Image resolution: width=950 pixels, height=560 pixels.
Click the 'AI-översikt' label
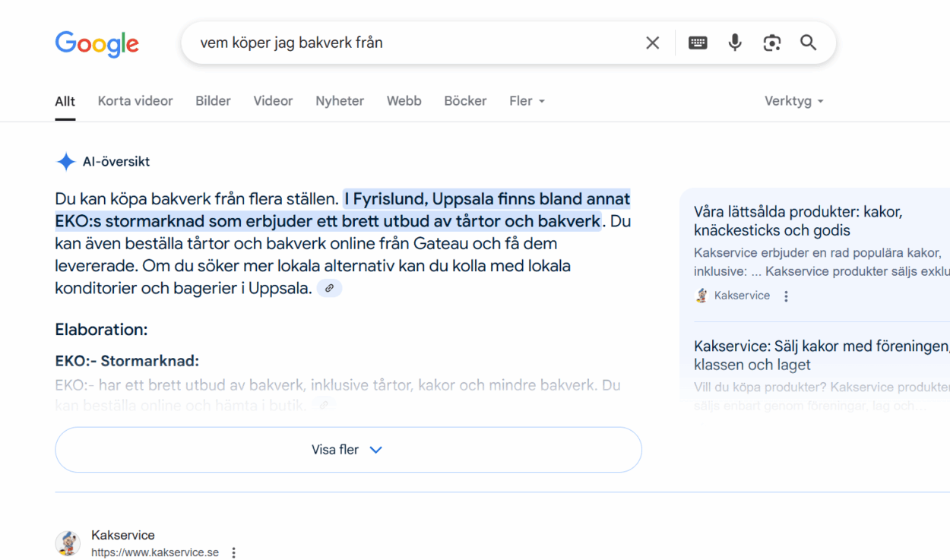[x=116, y=162]
